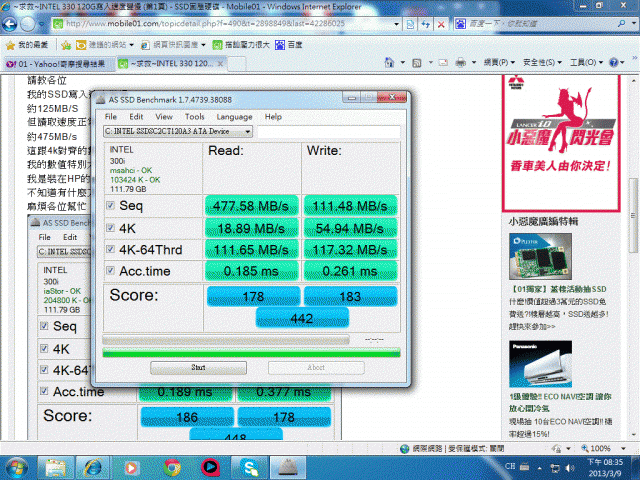The height and width of the screenshot is (480, 640).
Task: Click the Baidu favorites bar shortcut icon
Action: [x=280, y=45]
